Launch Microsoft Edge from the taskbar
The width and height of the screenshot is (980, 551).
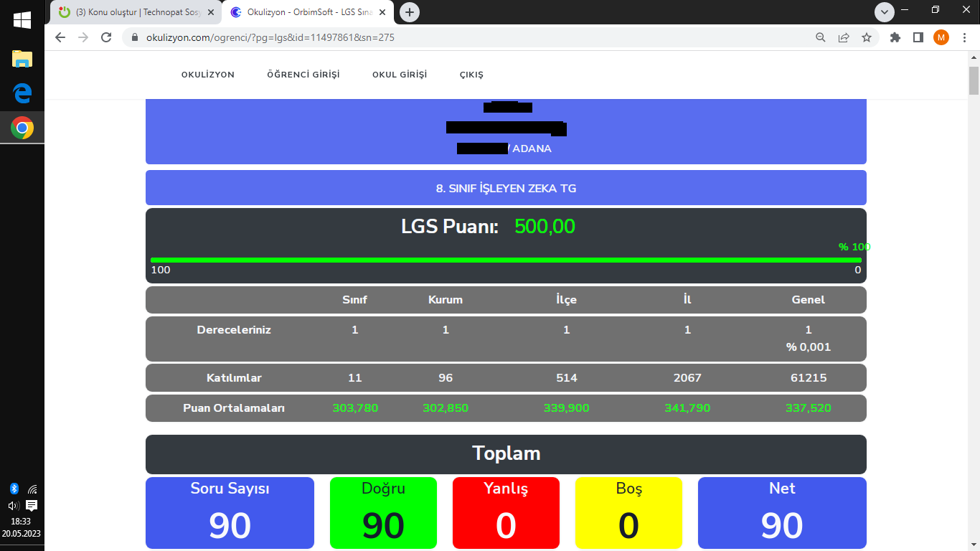(x=22, y=93)
